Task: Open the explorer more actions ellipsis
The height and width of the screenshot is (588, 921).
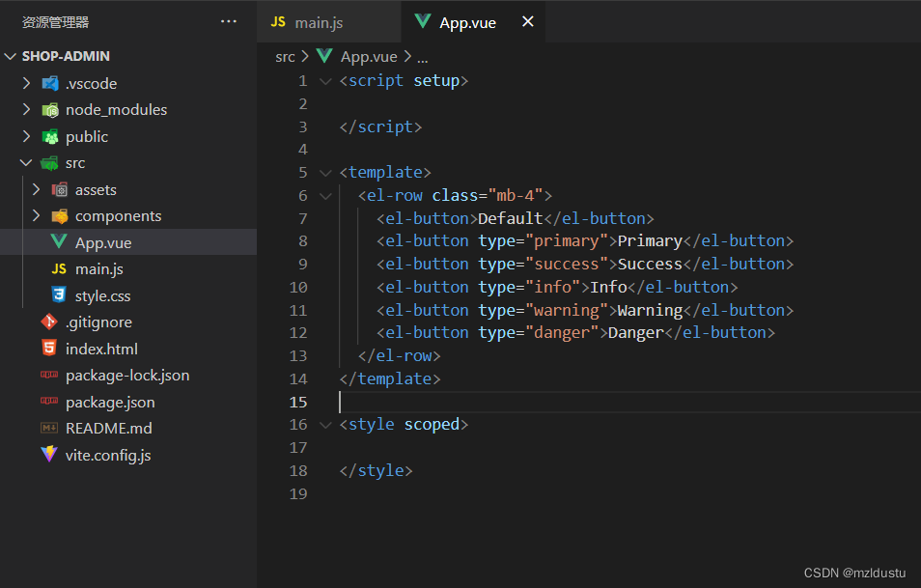Action: 229,22
